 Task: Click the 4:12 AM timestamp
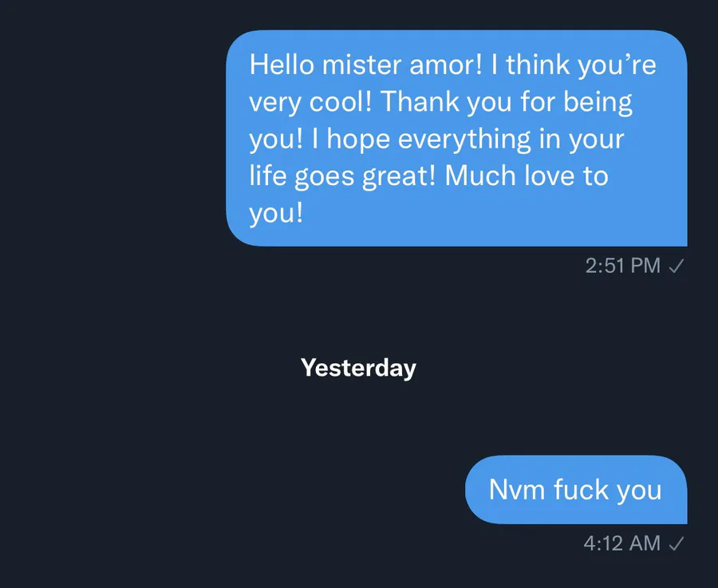[x=621, y=544]
